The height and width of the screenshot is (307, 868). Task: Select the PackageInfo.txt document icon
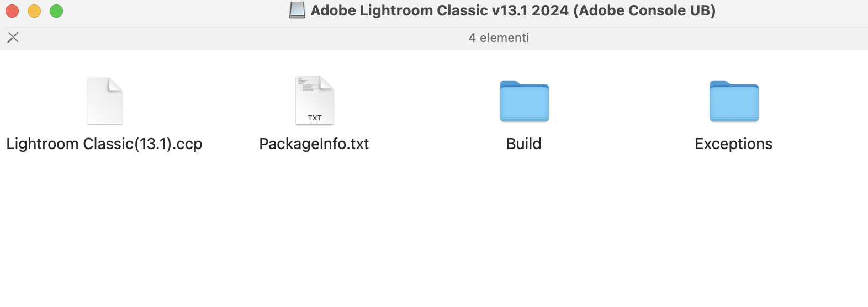[x=315, y=100]
